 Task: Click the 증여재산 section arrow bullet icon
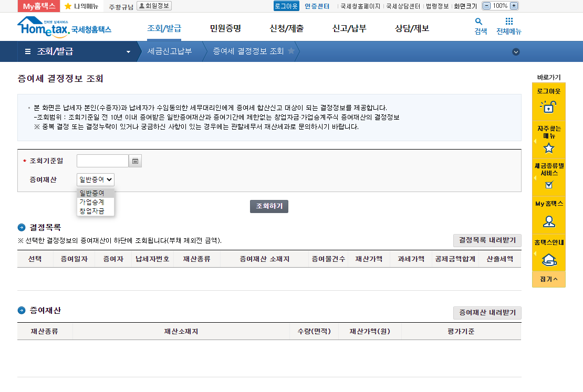(22, 310)
